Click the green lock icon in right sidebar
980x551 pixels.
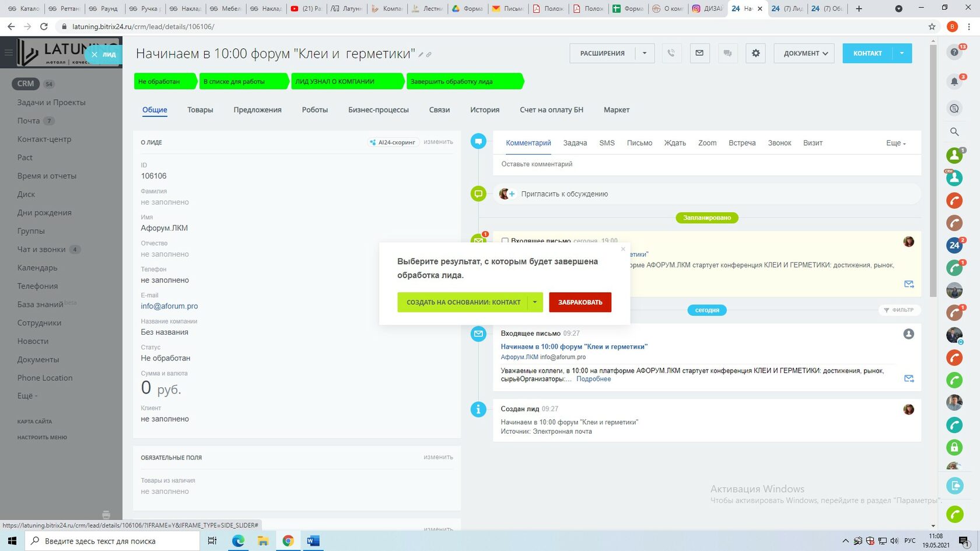click(x=954, y=448)
